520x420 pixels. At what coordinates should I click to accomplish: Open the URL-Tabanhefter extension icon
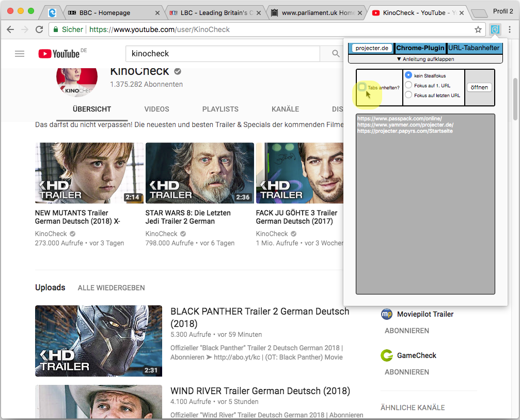pos(495,29)
